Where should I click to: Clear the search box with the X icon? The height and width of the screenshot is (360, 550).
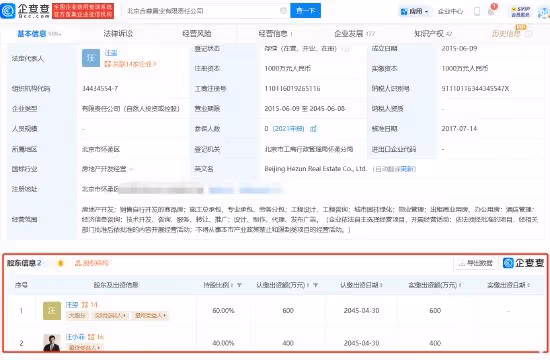click(283, 11)
